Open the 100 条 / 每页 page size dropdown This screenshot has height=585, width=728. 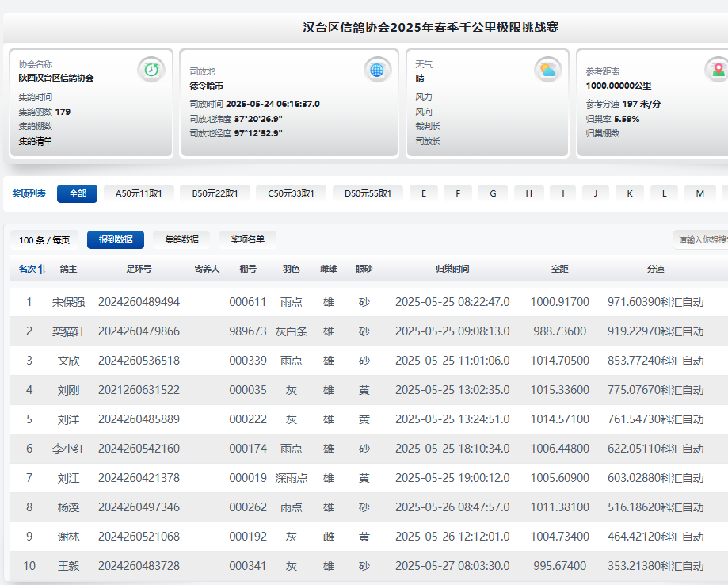coord(44,239)
